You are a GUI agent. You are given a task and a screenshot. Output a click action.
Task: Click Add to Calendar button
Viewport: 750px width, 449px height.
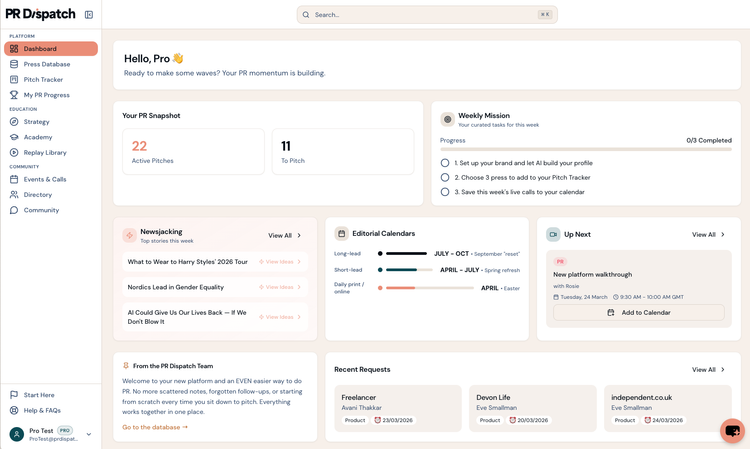[x=639, y=312]
